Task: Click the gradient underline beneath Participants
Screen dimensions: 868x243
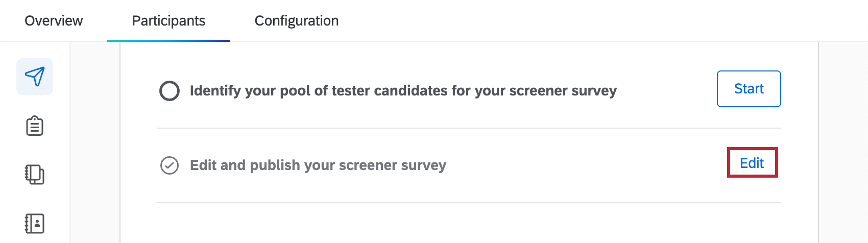Action: (168, 40)
